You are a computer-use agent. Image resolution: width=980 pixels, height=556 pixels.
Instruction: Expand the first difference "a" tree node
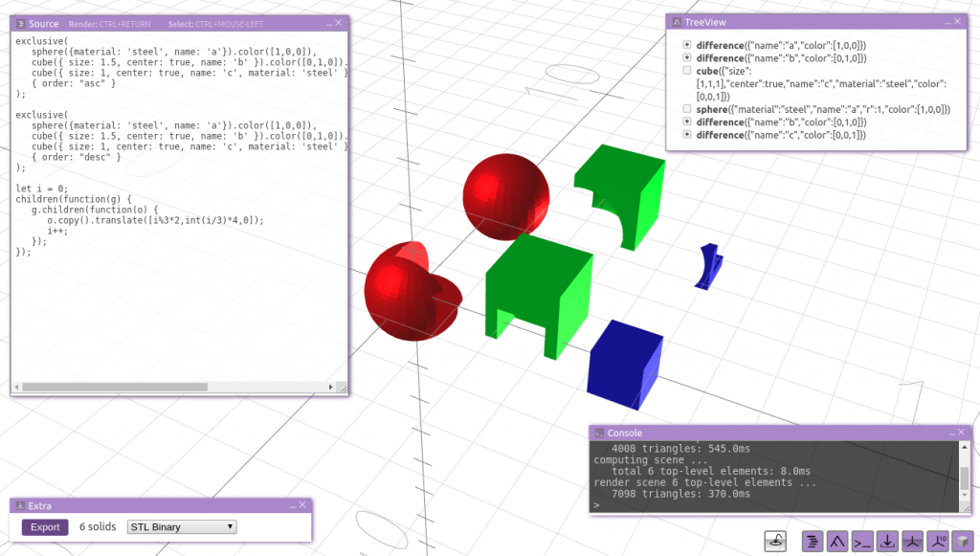point(686,45)
